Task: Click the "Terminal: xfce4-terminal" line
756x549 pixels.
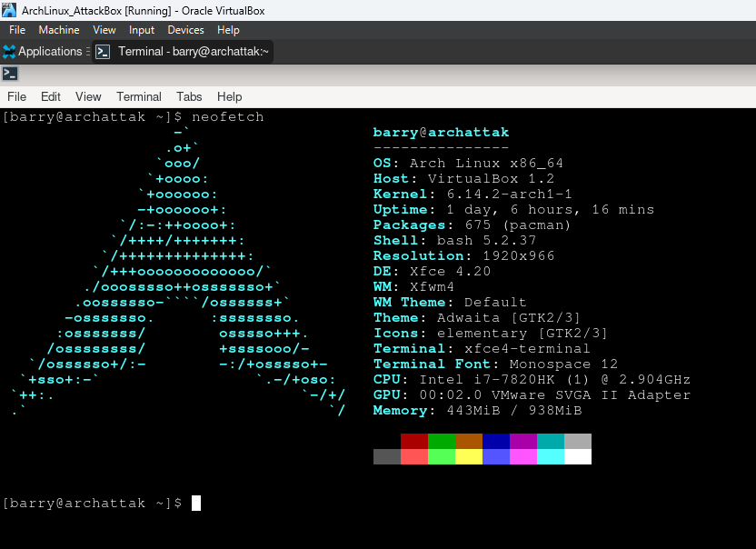Action: [x=482, y=348]
